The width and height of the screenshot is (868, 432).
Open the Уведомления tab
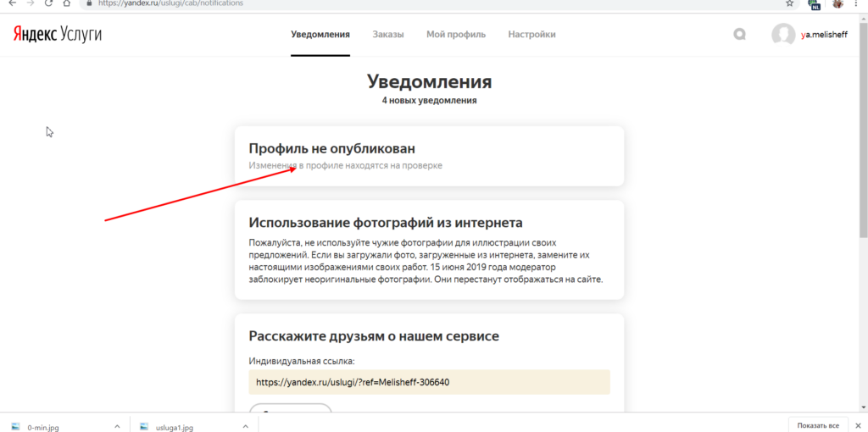[320, 34]
